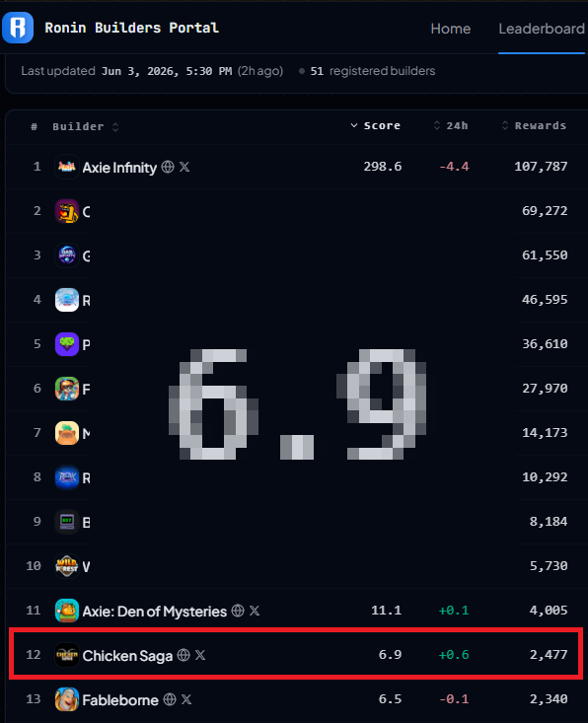Open Axie Infinity X profile icon
Viewport: 588px width, 723px height.
184,167
